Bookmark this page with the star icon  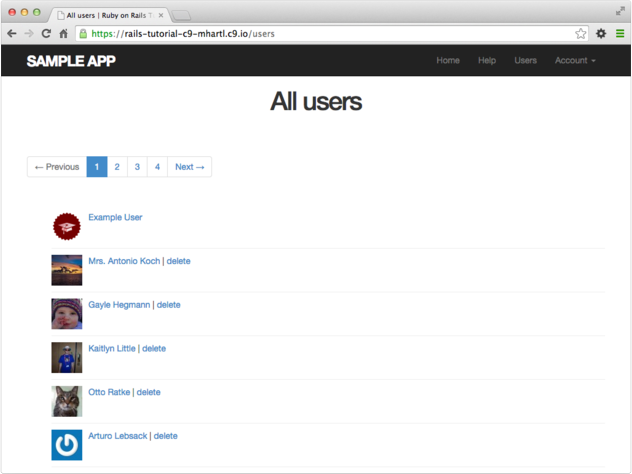click(x=581, y=33)
